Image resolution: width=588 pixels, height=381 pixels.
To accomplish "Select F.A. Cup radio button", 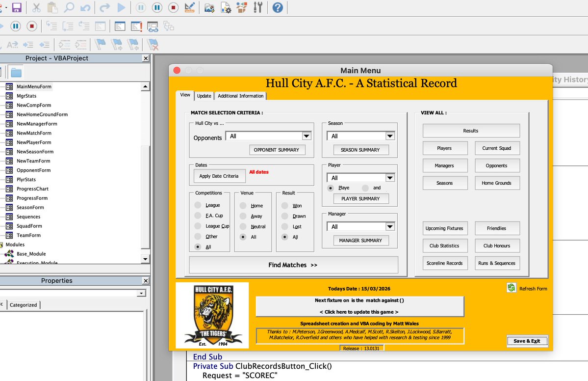I will tap(198, 216).
